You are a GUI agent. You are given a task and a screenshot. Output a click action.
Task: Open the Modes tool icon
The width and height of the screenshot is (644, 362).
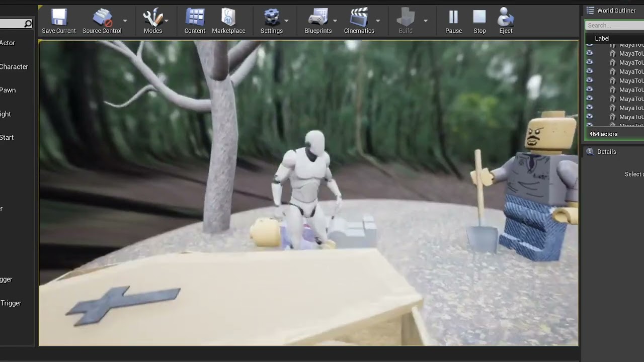click(153, 21)
